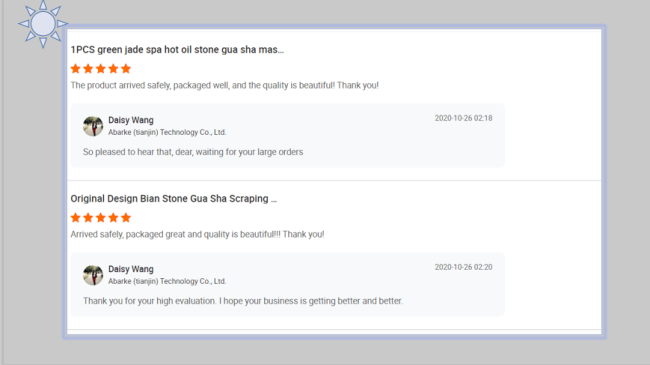650x365 pixels.
Task: Click the first star of the second review
Action: 75,217
